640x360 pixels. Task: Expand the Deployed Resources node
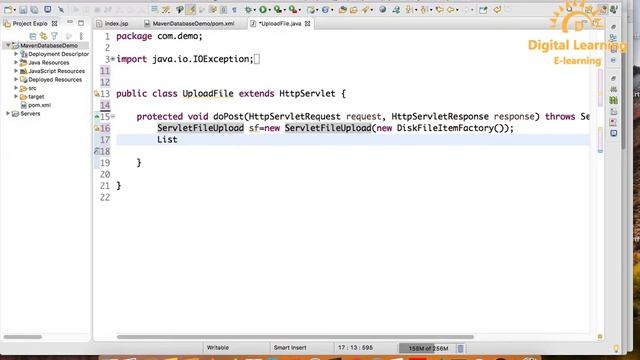click(x=16, y=79)
